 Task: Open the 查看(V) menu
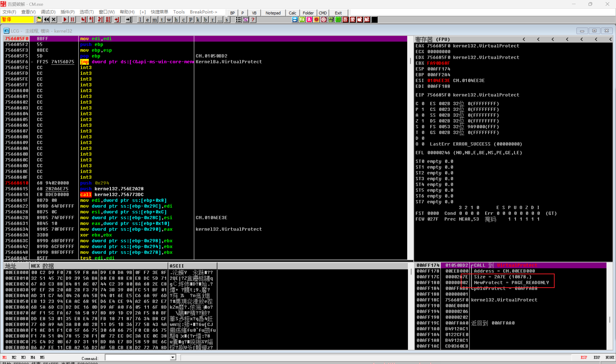[28, 12]
